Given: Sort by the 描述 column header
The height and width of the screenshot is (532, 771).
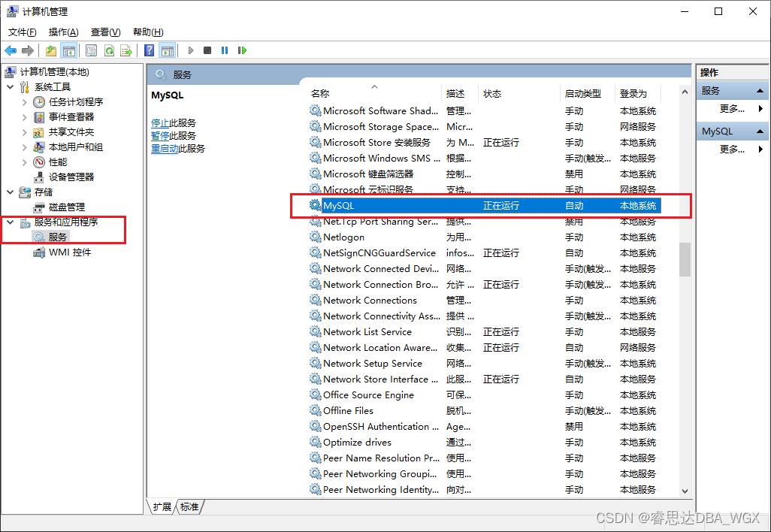Looking at the screenshot, I should (460, 93).
